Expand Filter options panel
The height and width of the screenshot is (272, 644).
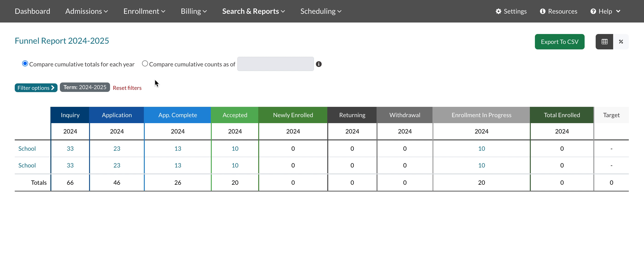point(36,88)
